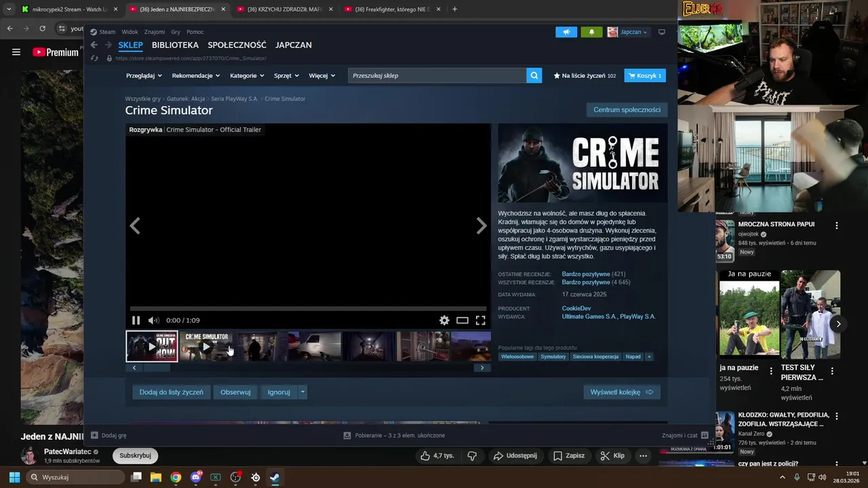Switch to the SPOŁECZNOŚĆ tab
The width and height of the screenshot is (868, 488).
237,45
